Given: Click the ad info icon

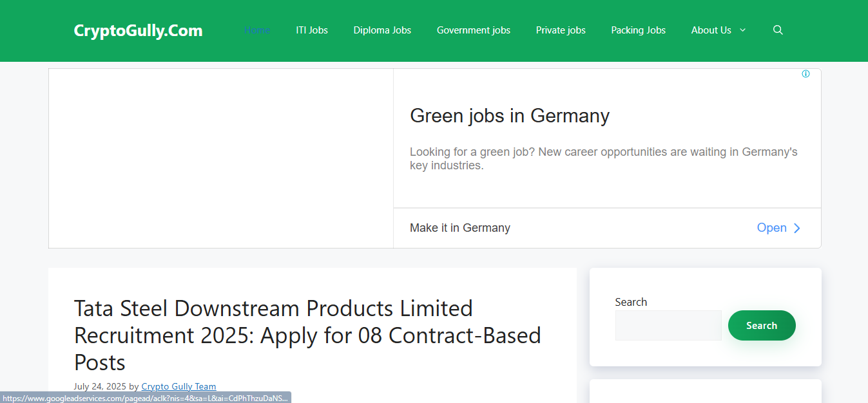Looking at the screenshot, I should coord(805,74).
